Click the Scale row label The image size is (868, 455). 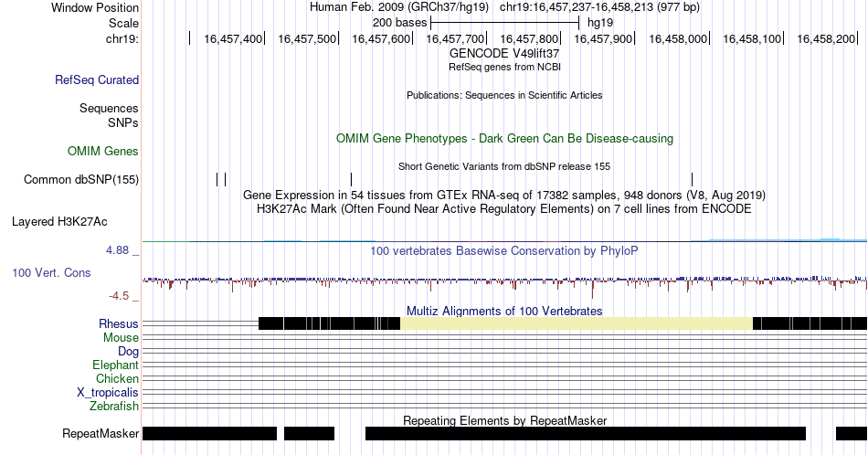[123, 23]
